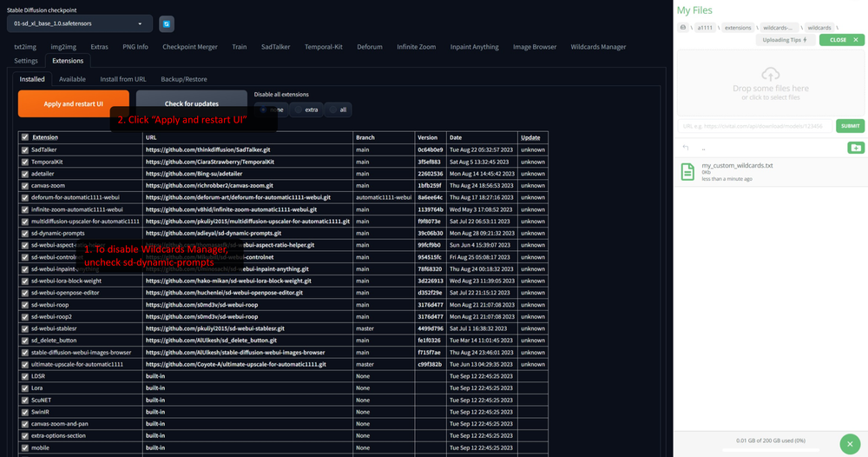This screenshot has height=457, width=868.
Task: Open the Stable Diffusion checkpoint dropdown
Action: click(x=79, y=24)
